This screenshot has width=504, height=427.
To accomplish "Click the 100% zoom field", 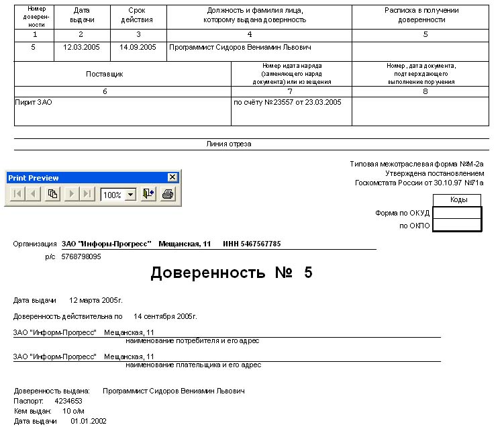I will click(113, 195).
